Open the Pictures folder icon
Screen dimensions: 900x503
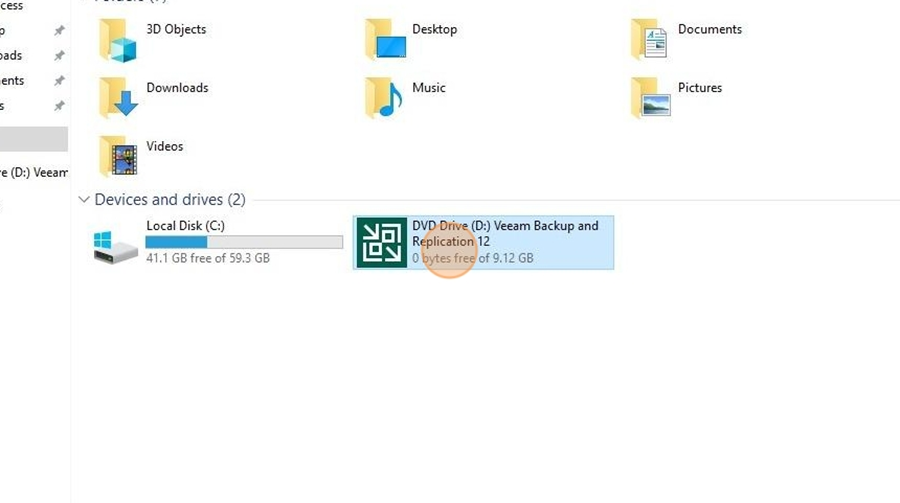650,98
